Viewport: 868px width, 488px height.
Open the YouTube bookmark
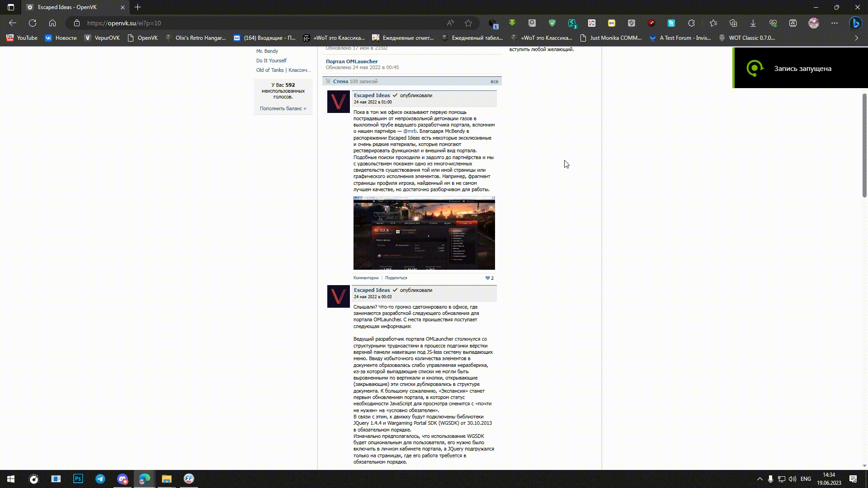(22, 38)
